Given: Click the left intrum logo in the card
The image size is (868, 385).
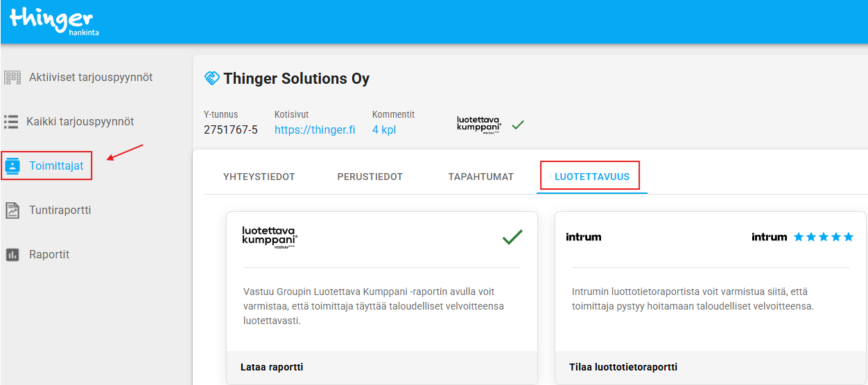Looking at the screenshot, I should coord(584,237).
